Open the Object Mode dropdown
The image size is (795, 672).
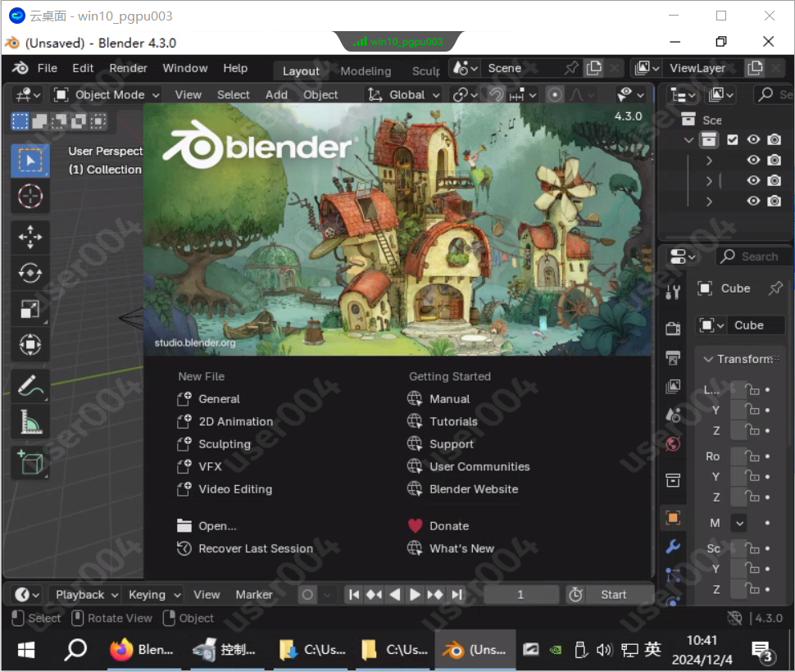click(x=107, y=95)
